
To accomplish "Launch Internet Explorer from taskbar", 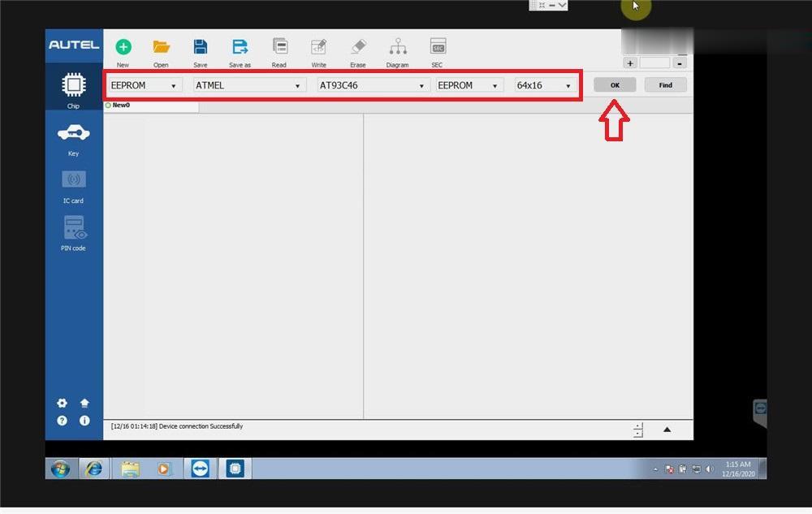I will tap(93, 469).
